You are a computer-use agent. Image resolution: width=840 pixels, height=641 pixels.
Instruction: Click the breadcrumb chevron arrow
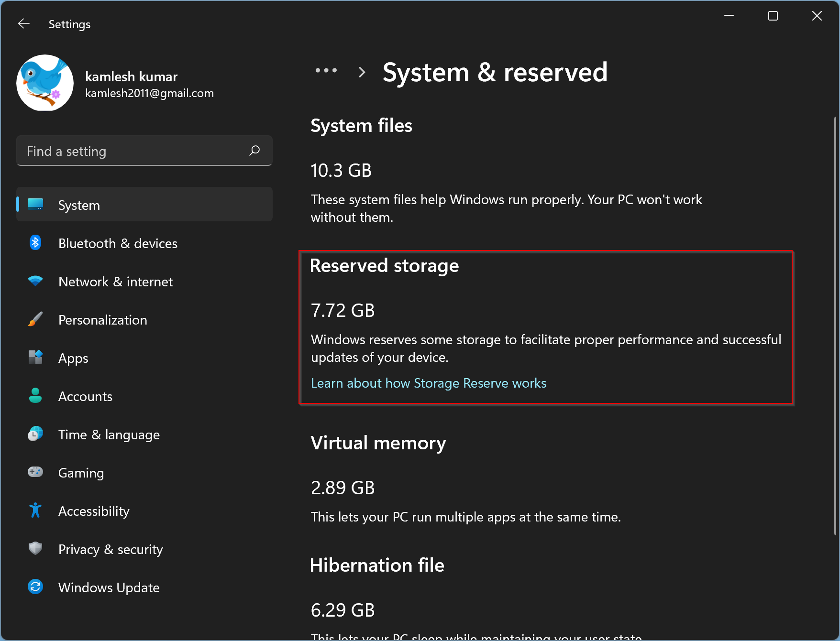362,72
